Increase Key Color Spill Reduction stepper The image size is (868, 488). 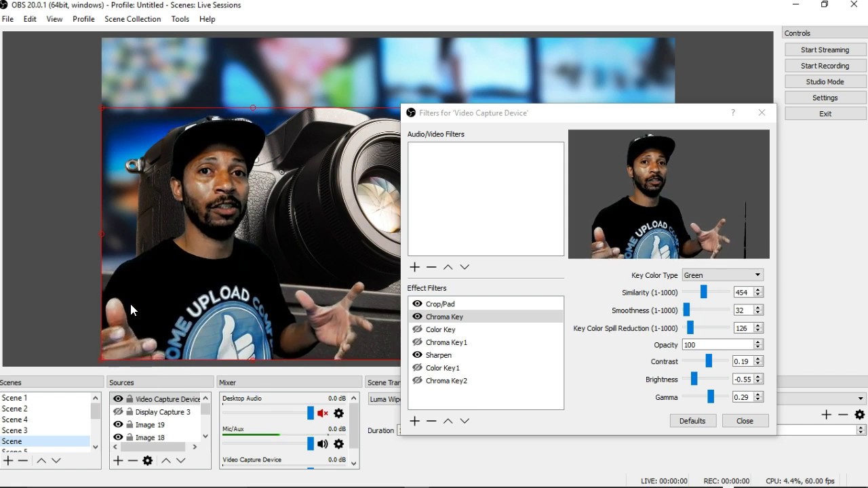(758, 325)
